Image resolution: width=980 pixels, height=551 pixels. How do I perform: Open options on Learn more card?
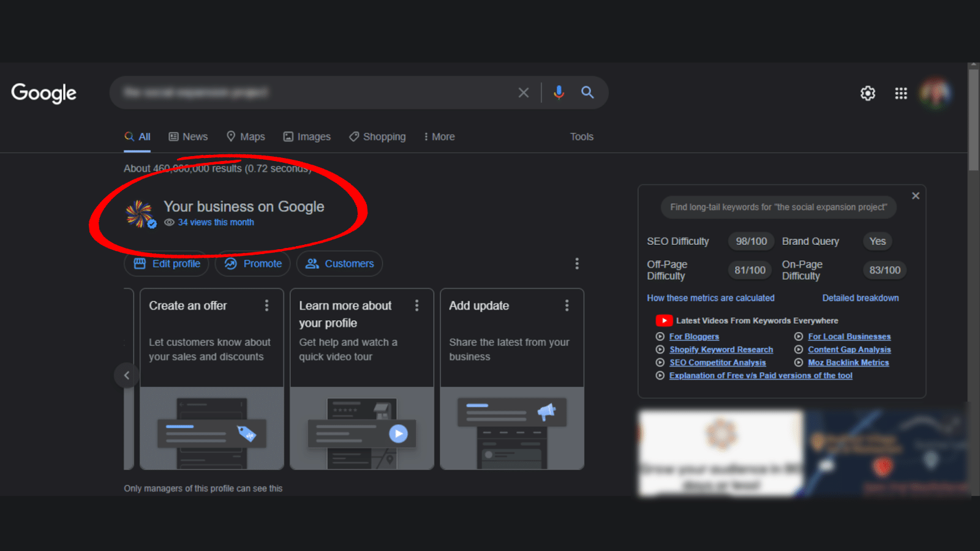(x=417, y=305)
